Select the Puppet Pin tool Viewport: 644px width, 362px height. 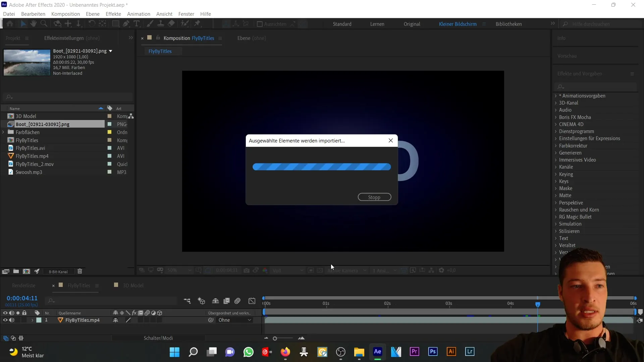point(198,24)
